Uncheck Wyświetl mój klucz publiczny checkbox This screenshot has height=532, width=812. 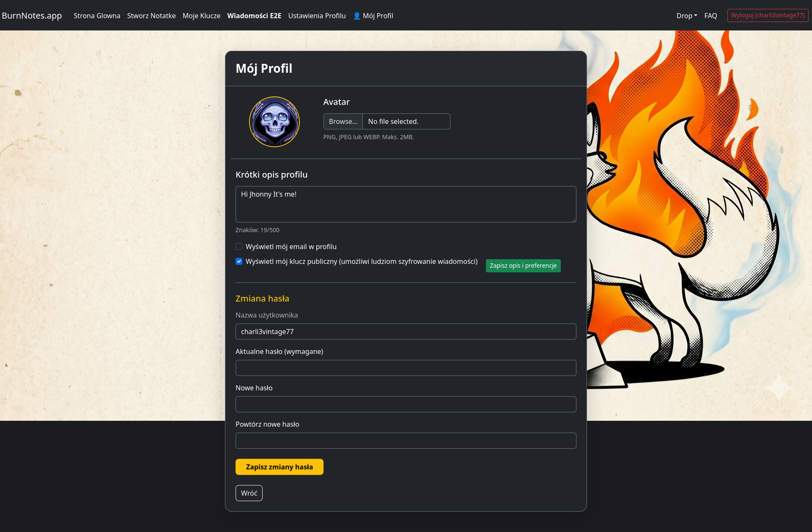point(239,261)
